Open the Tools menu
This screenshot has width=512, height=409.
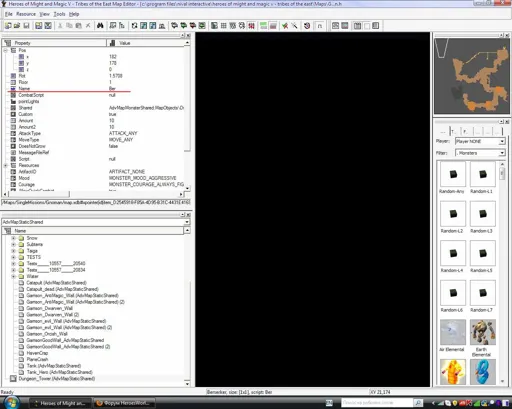coord(59,14)
